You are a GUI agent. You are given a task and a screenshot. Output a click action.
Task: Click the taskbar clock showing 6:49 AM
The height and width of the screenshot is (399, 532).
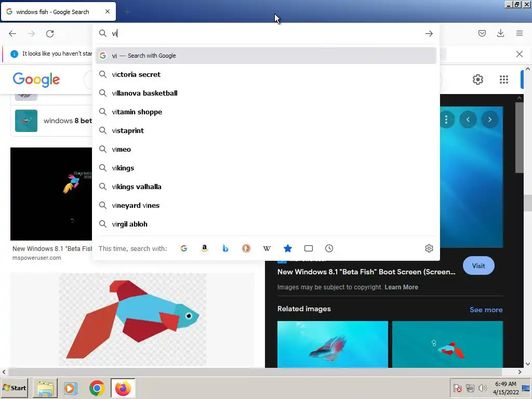point(506,388)
